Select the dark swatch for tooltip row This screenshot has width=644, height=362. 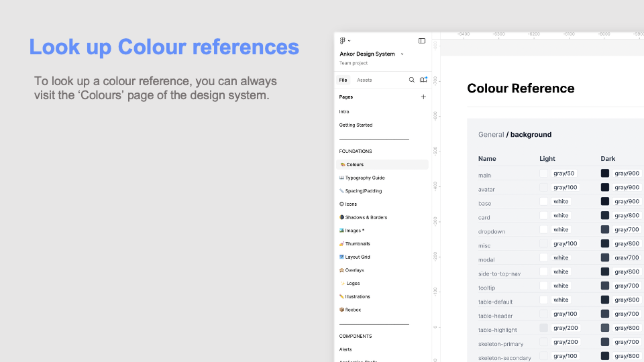point(605,286)
